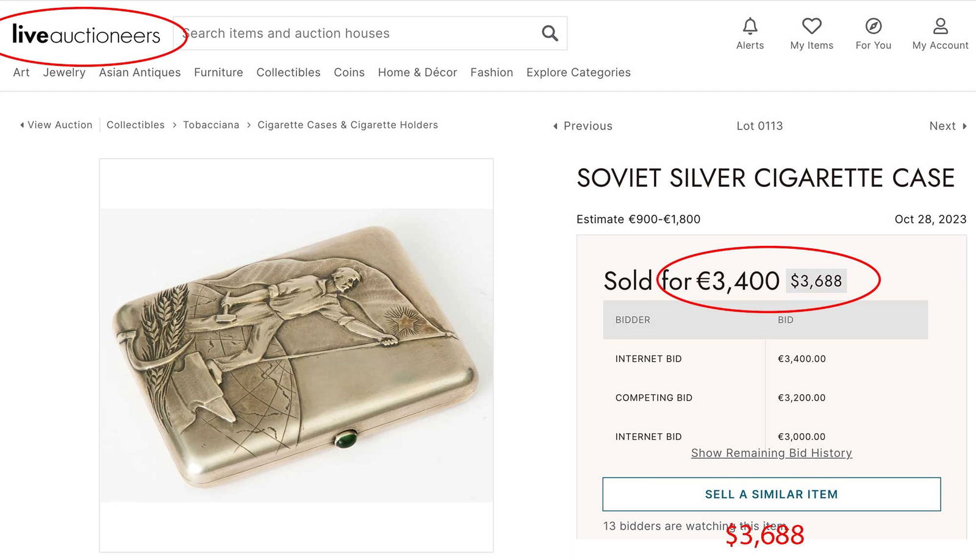976x560 pixels.
Task: Navigate to Cigarette Cases & Cigarette Holders
Action: (347, 124)
